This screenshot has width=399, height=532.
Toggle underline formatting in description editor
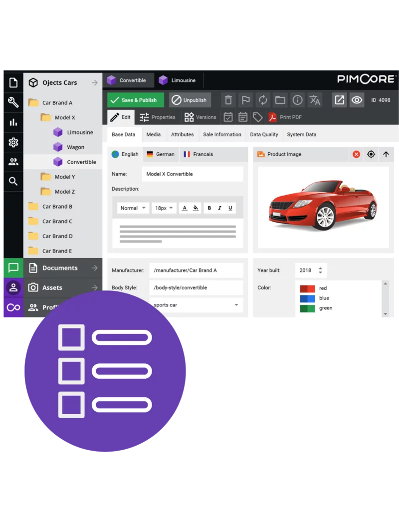click(230, 208)
